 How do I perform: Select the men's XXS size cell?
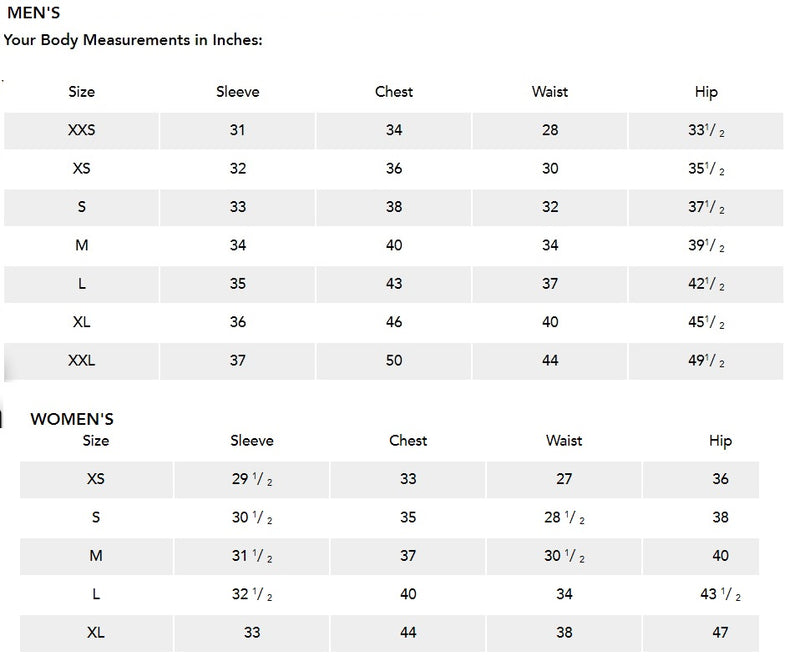coord(82,130)
